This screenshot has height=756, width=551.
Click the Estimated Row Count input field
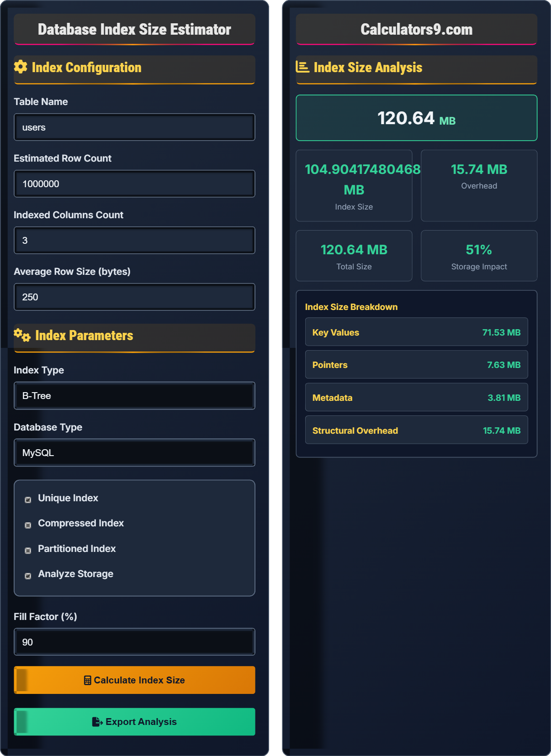134,184
